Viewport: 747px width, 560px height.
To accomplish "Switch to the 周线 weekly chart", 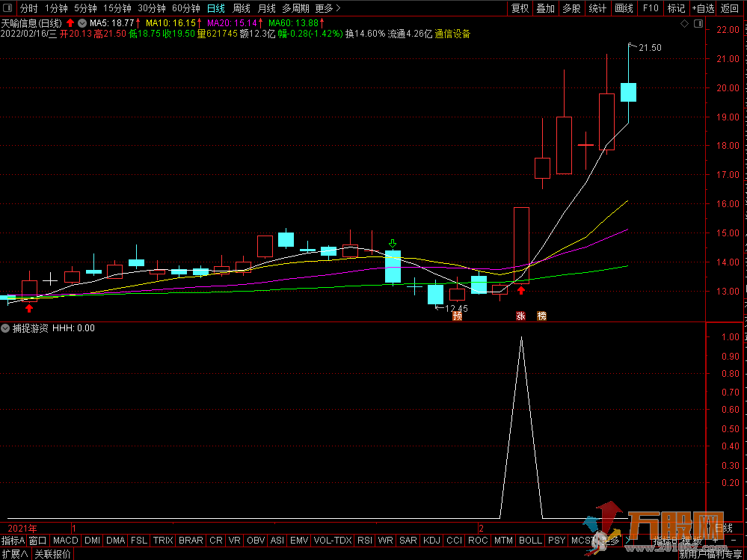I will pyautogui.click(x=242, y=8).
